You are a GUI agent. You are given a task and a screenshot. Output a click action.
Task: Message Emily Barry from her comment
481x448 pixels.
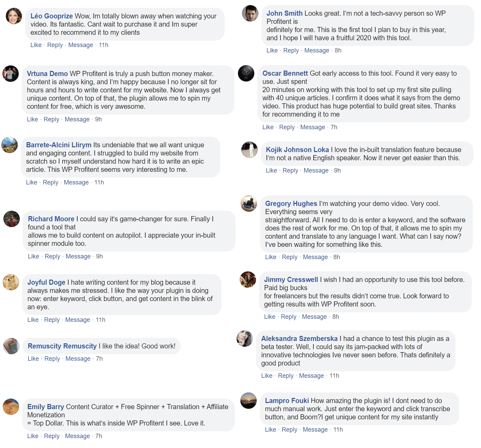click(x=77, y=436)
